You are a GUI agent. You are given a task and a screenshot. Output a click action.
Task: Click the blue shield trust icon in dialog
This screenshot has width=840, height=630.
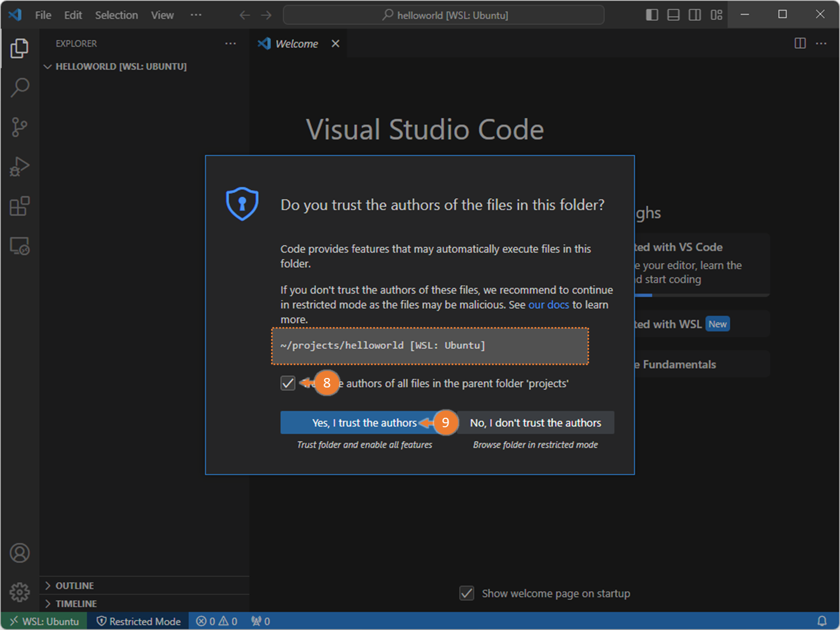tap(242, 204)
